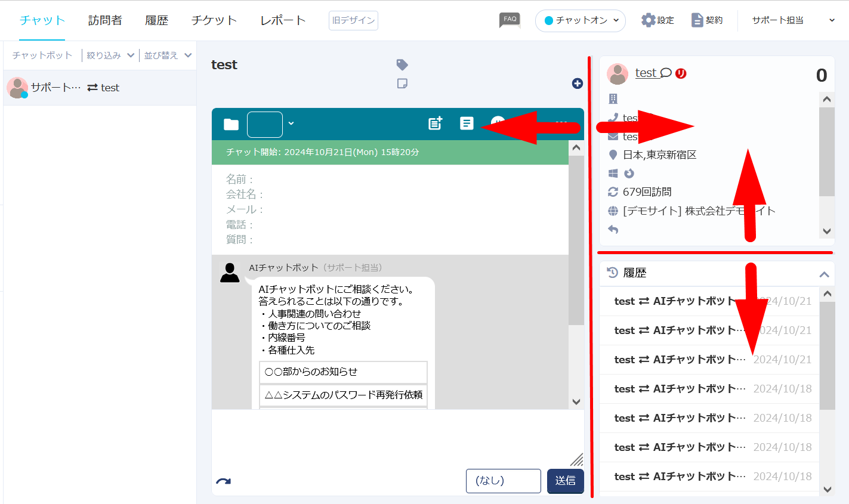The image size is (849, 504).
Task: Click the 旧デザイン button
Action: (353, 20)
